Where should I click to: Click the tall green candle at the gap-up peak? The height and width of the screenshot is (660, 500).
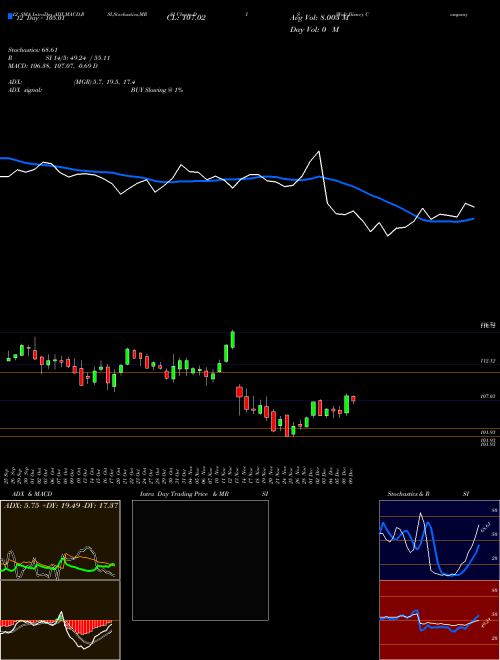[x=233, y=339]
